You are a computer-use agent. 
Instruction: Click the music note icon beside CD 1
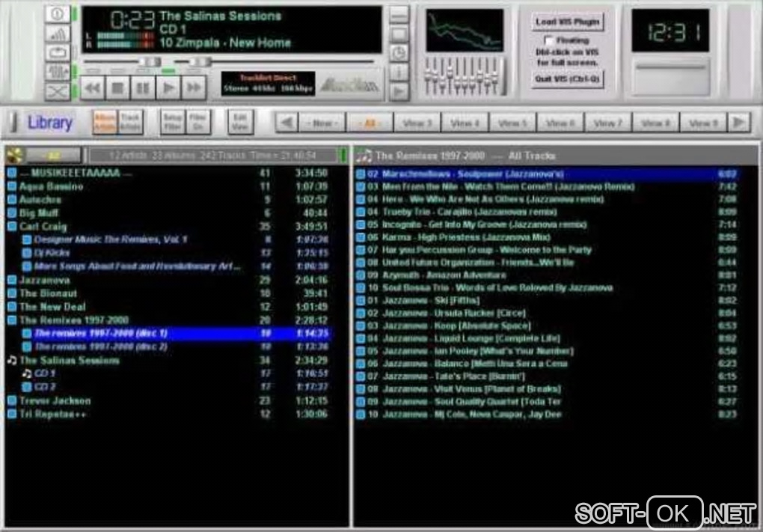(x=27, y=373)
